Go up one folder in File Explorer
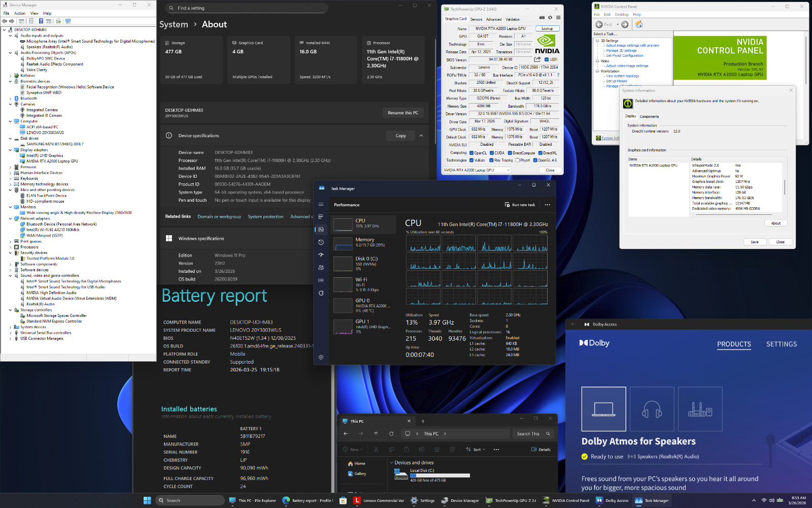This screenshot has width=812, height=508. click(x=376, y=434)
